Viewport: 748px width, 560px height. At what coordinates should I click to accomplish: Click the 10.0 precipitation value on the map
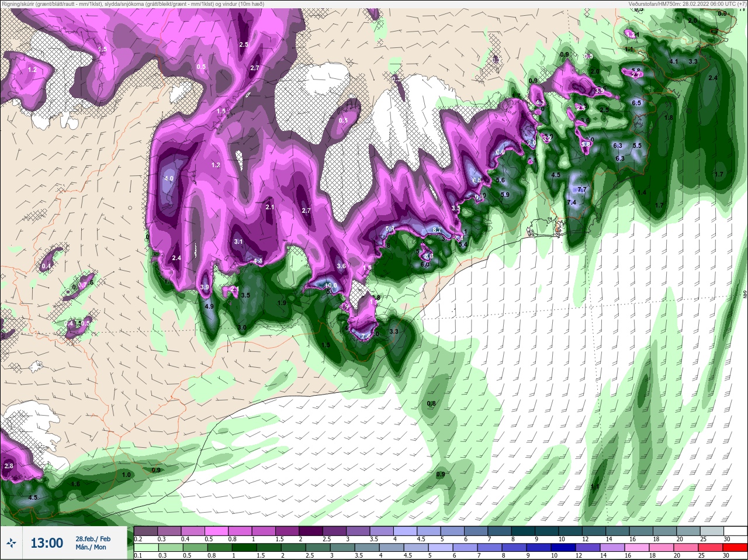[x=331, y=286]
